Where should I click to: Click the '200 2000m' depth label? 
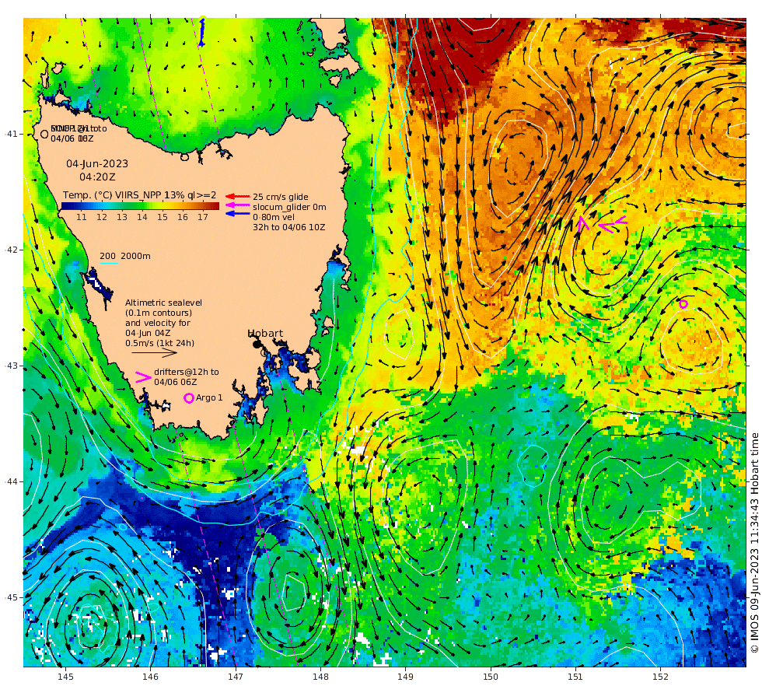coord(125,256)
